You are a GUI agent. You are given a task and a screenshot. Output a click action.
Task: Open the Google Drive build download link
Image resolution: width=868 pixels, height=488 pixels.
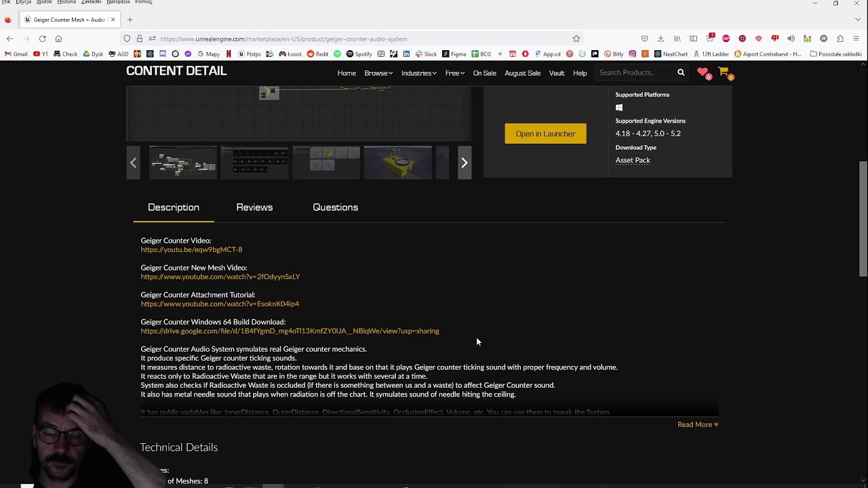click(x=290, y=331)
